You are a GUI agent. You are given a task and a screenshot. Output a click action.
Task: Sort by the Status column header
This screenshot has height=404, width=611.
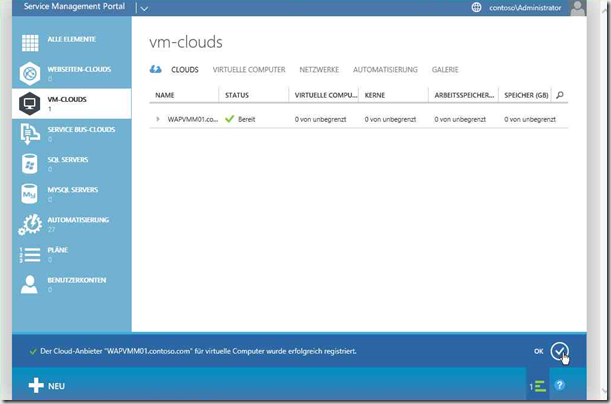pos(237,95)
